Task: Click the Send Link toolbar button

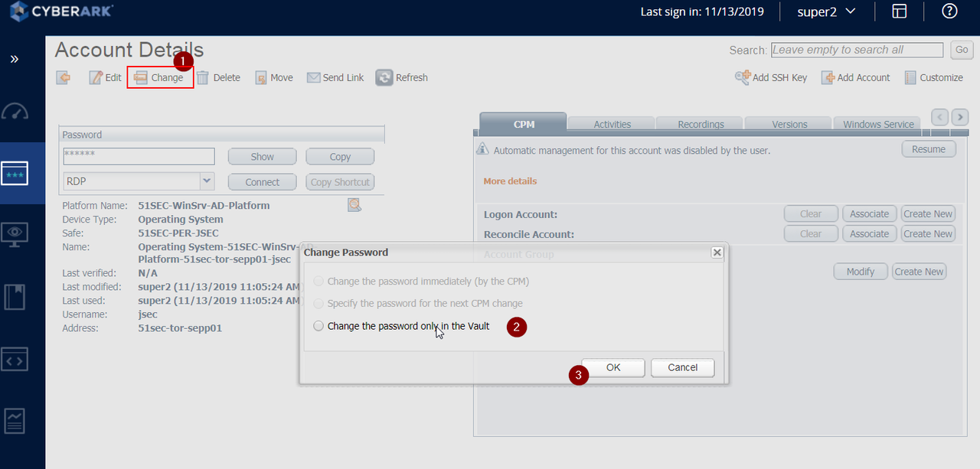Action: [335, 77]
